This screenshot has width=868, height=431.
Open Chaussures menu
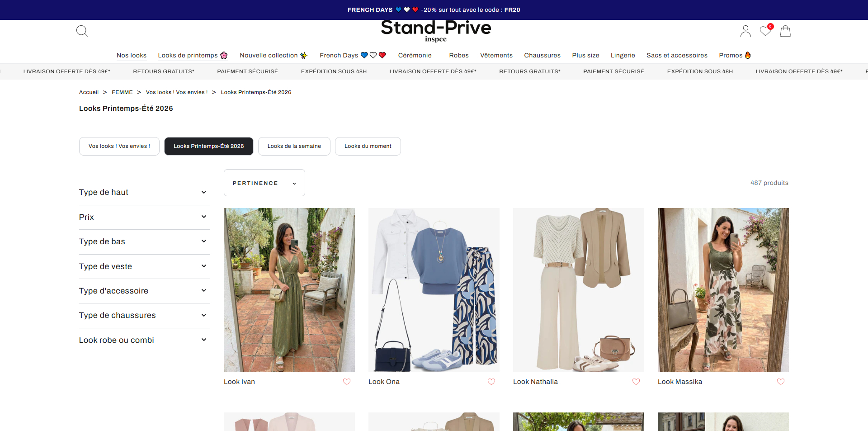pyautogui.click(x=542, y=55)
